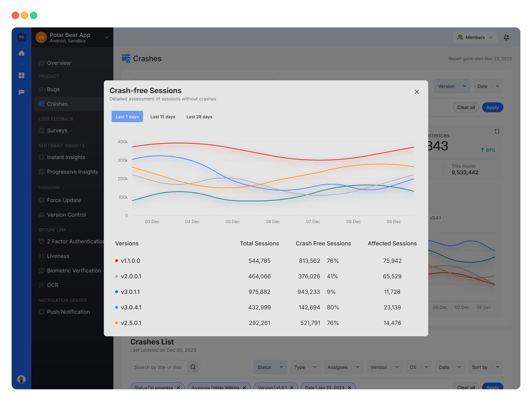
Task: Click the red macOS close window button
Action: tap(15, 15)
